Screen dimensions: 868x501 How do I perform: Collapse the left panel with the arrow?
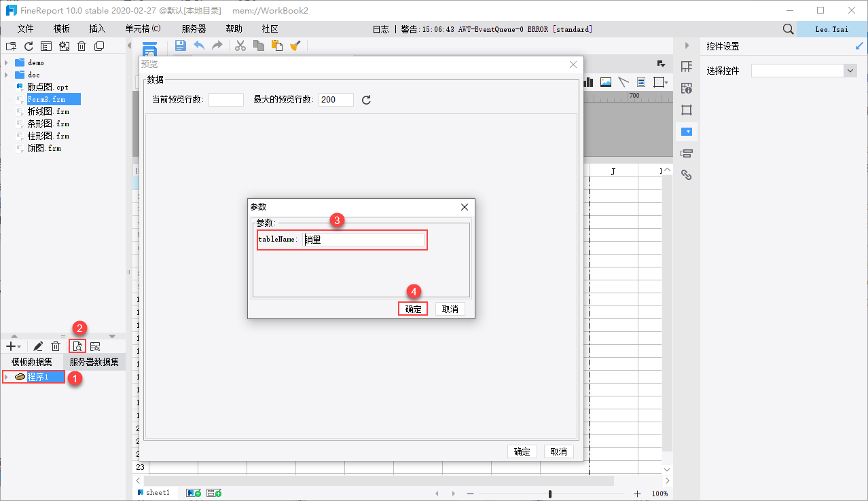(x=128, y=45)
